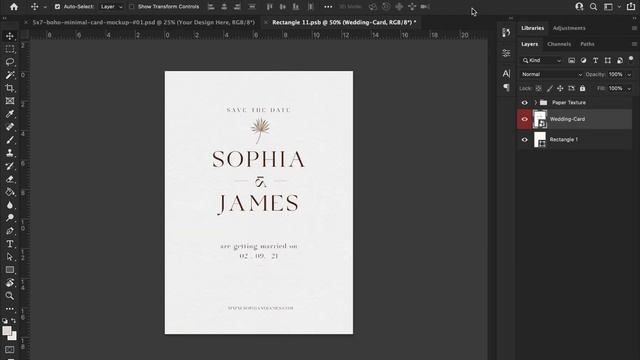Hide the Paper Texture group

pos(524,102)
